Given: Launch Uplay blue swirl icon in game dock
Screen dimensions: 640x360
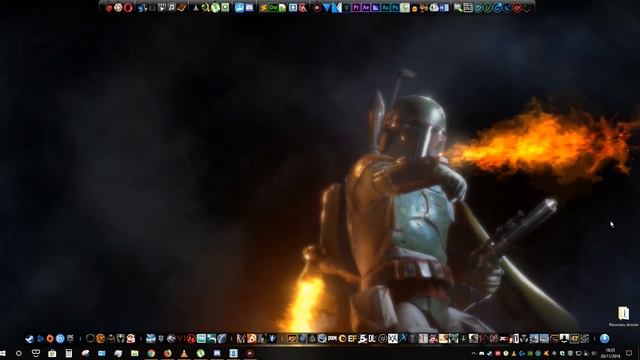Looking at the screenshot, I should [60, 338].
